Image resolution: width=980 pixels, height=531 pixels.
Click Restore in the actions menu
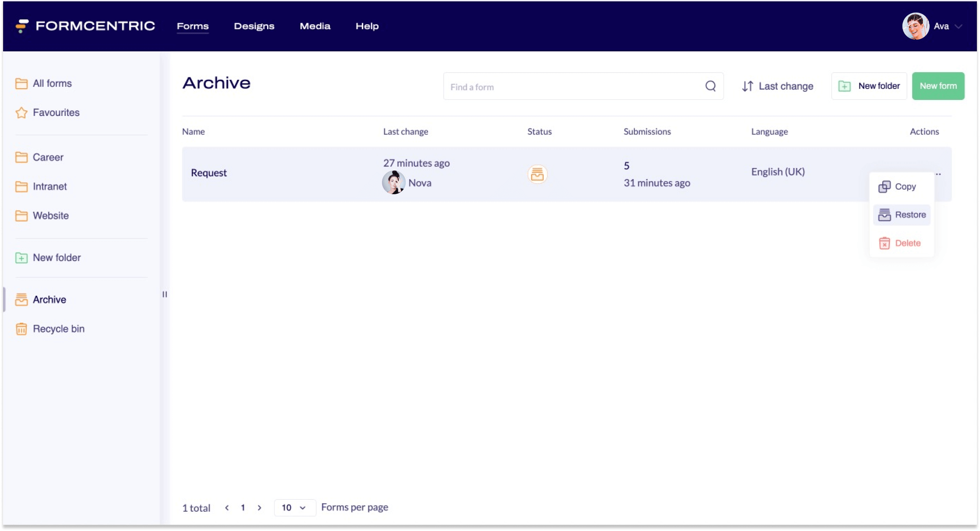tap(902, 214)
